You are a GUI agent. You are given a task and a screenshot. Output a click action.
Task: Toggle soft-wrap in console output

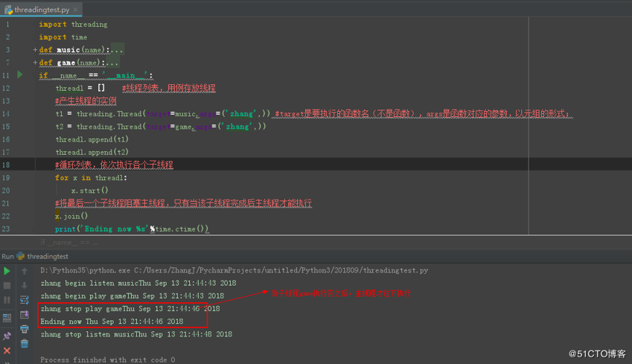(x=24, y=300)
